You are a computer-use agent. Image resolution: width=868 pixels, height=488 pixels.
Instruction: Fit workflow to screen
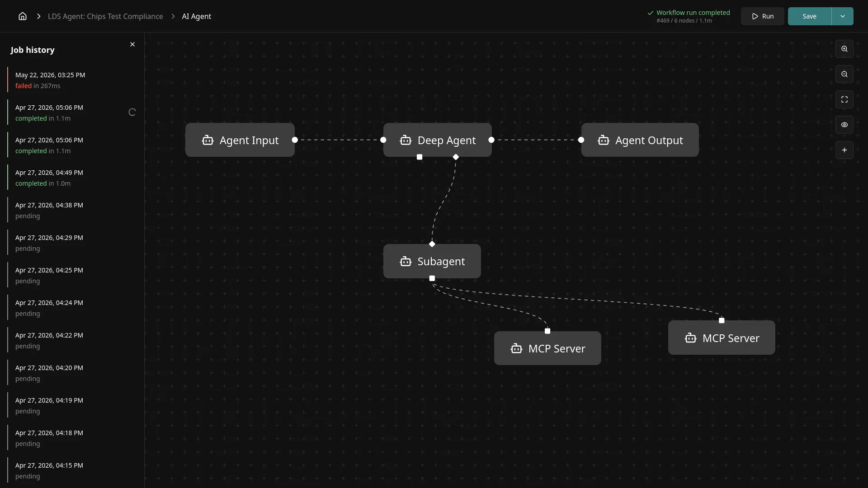point(844,99)
